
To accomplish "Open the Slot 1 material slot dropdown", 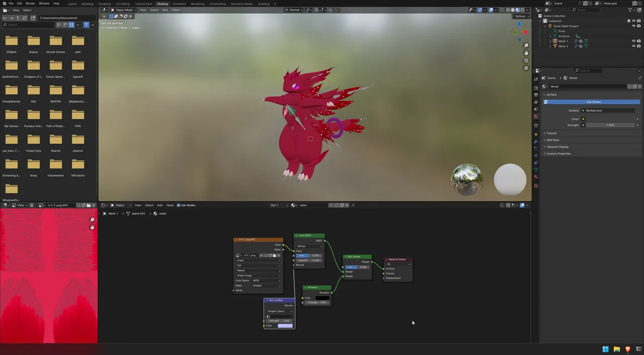I will click(279, 205).
